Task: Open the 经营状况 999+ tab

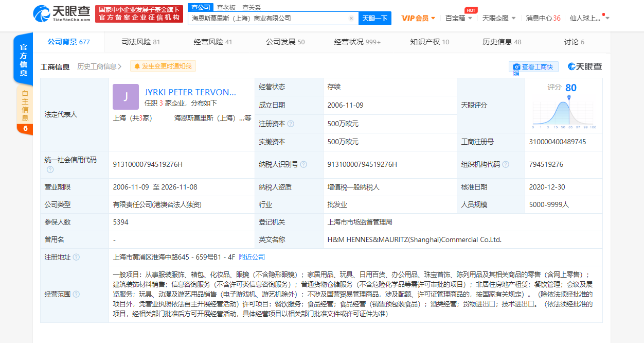Action: (x=357, y=42)
